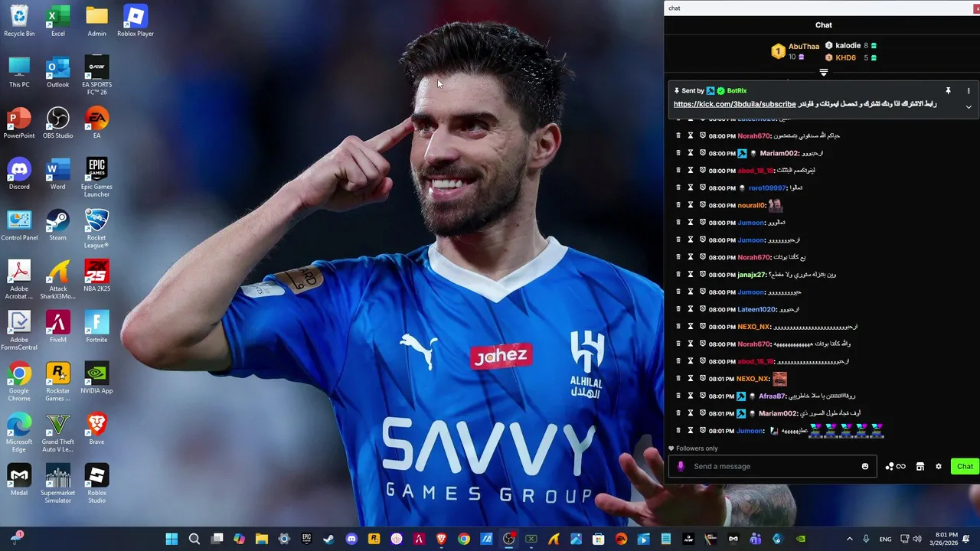Launch FiveM from the desktop
Screen dimensions: 980x551
(58, 327)
